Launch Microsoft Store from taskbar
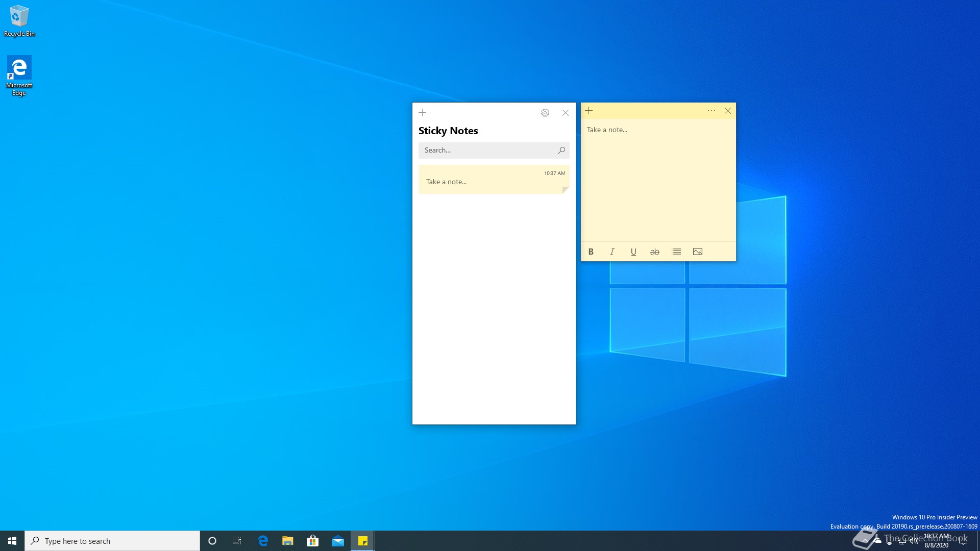The width and height of the screenshot is (980, 551). 313,541
